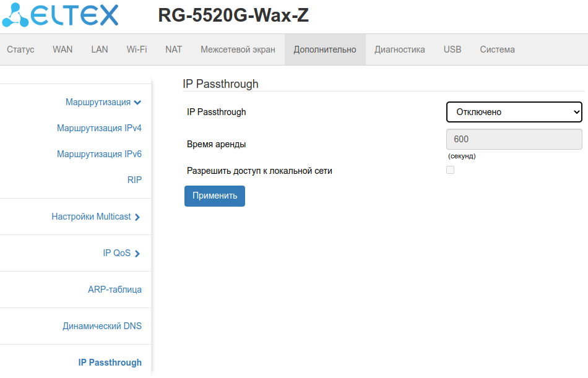
Task: Collapse the Маршрутизация sidebar section
Action: (103, 102)
